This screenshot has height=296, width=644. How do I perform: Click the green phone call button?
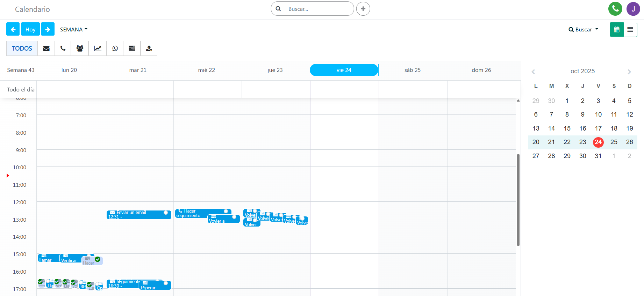(615, 9)
